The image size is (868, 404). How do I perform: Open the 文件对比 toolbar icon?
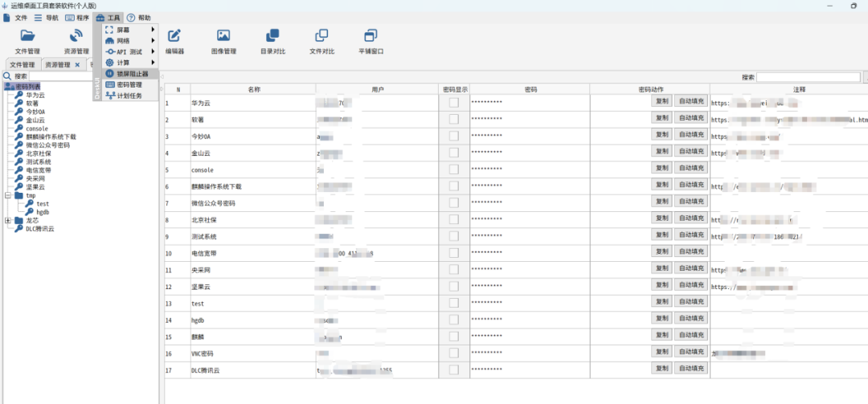coord(321,36)
